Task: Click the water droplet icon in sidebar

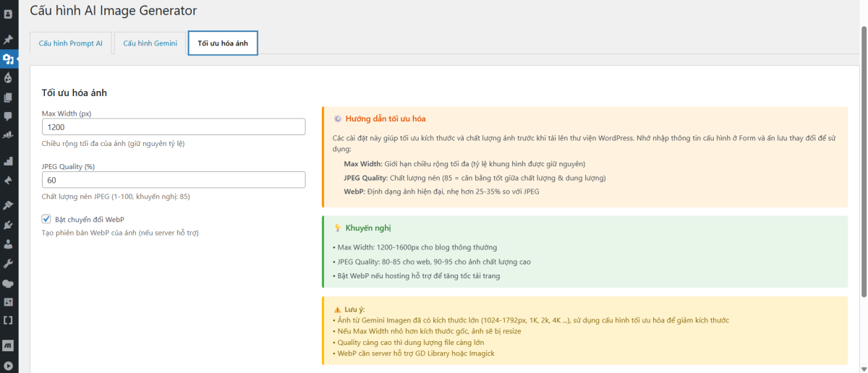Action: [x=9, y=78]
